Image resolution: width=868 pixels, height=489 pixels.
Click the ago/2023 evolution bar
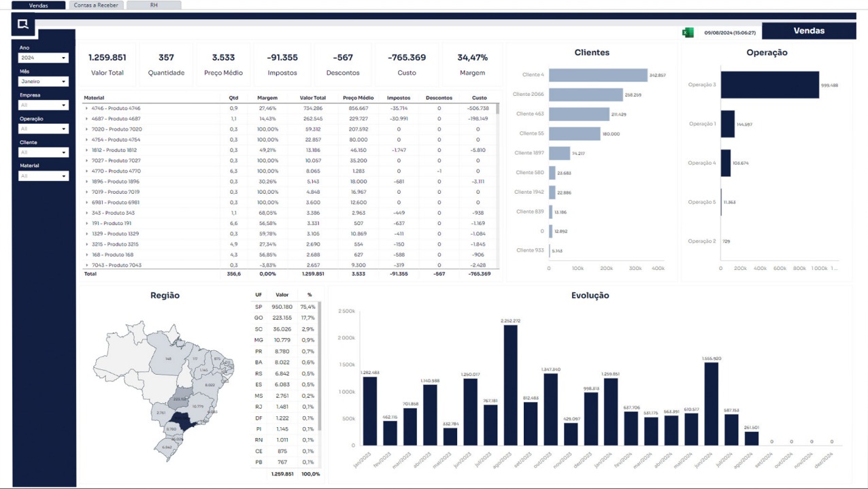click(x=510, y=384)
